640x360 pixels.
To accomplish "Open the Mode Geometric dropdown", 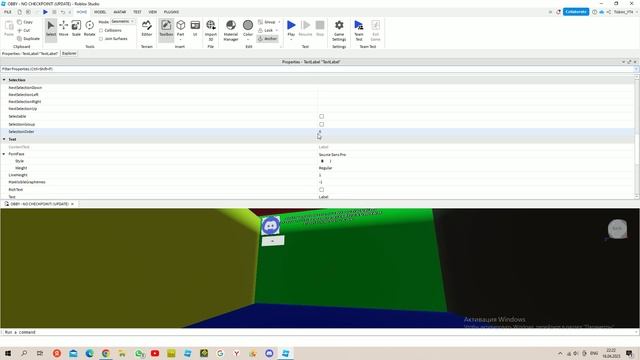I will [x=123, y=21].
